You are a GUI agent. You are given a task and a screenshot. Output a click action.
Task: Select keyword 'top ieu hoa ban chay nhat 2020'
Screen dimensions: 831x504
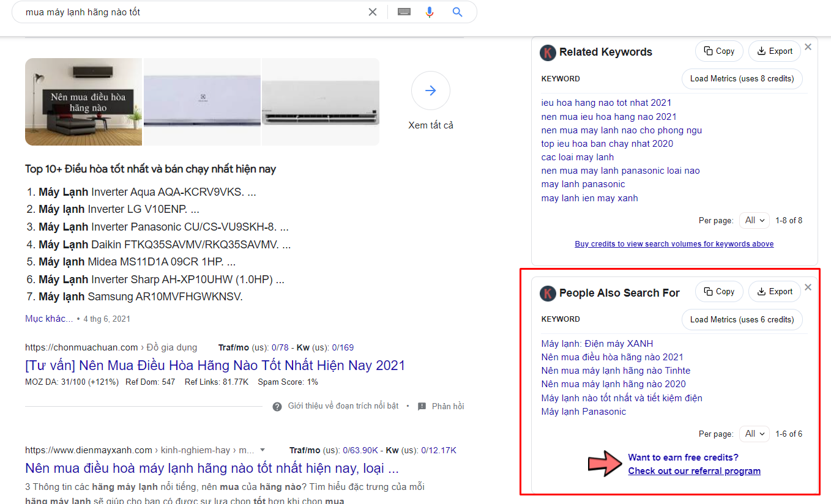pyautogui.click(x=607, y=144)
